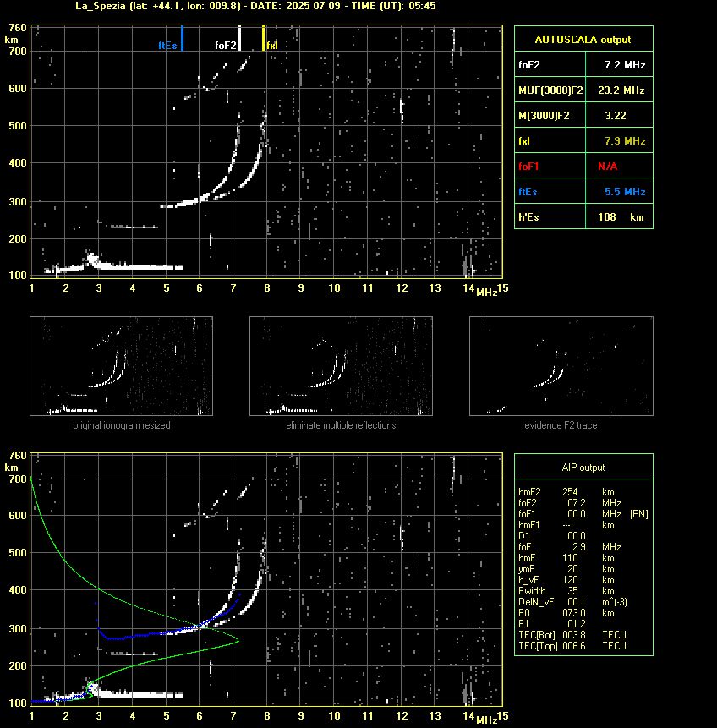Screen dimensions: 717x728
Task: Click the TEC[Bot] value '003.8'
Action: point(574,635)
